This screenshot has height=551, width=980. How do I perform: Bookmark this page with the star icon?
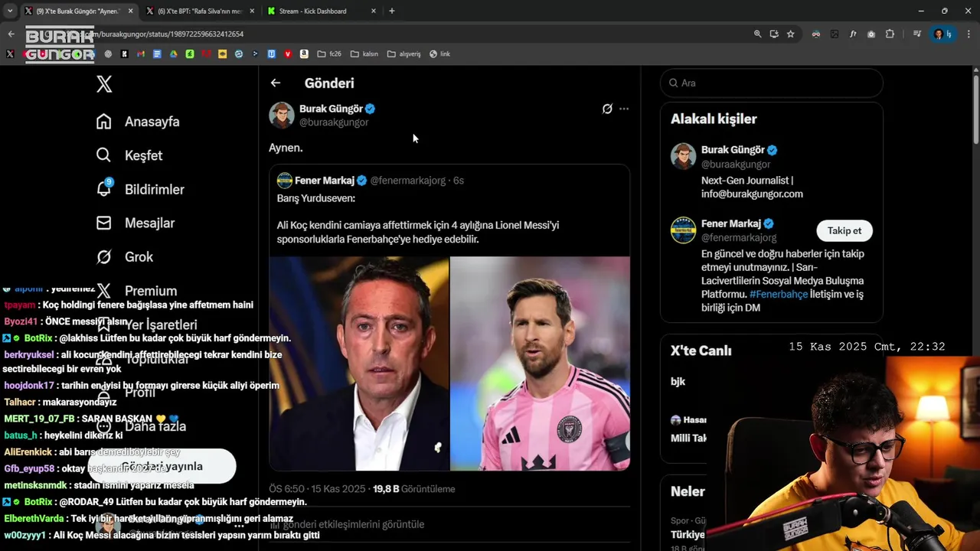[790, 34]
